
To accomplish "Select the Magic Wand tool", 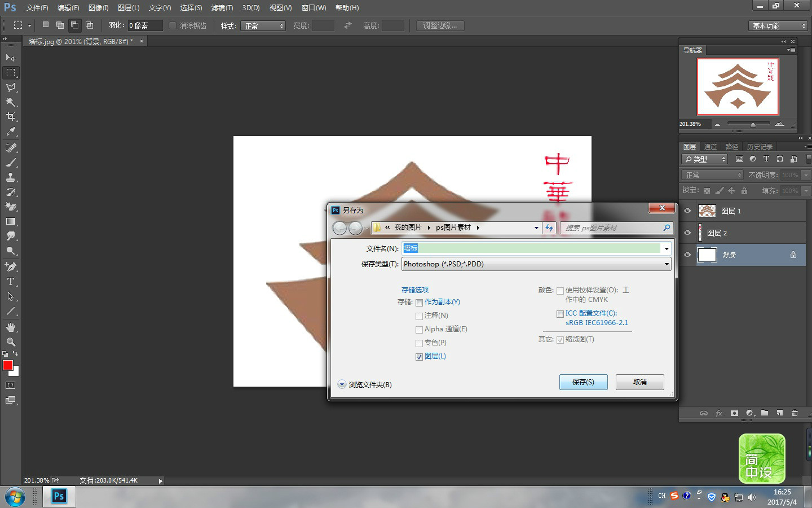I will (x=11, y=102).
